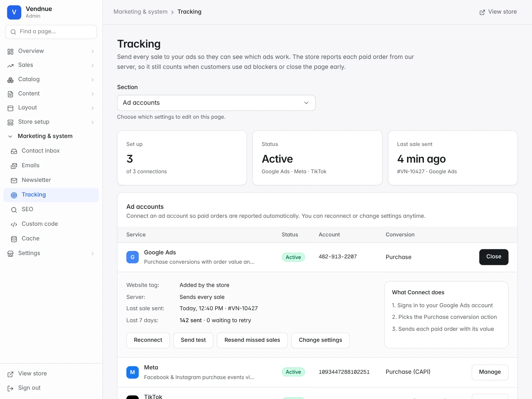
Task: Click the Cache database icon
Action: 14,239
